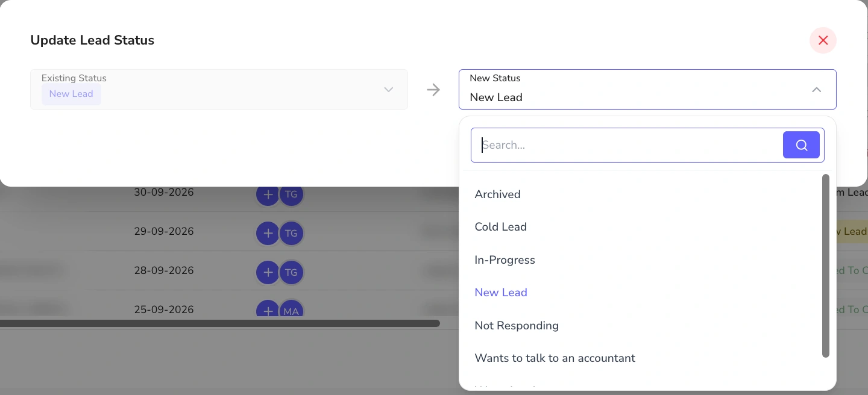Add assignee on the 28-09-2026 row
868x395 pixels.
click(x=268, y=273)
